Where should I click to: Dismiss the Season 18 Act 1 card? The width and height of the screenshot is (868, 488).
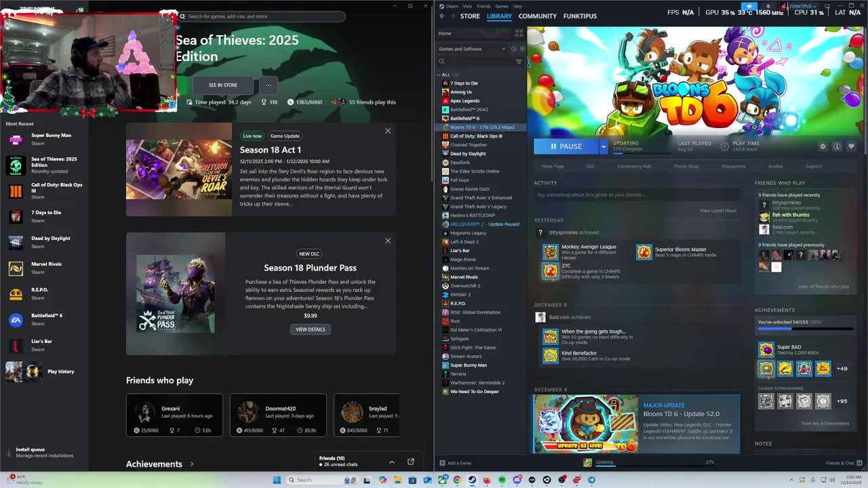coord(388,131)
